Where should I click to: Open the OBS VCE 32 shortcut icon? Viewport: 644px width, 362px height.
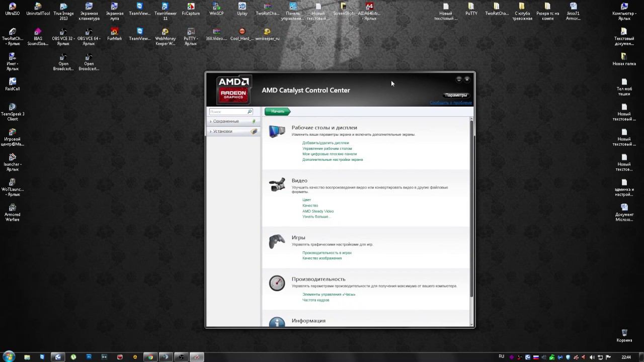pyautogui.click(x=63, y=37)
